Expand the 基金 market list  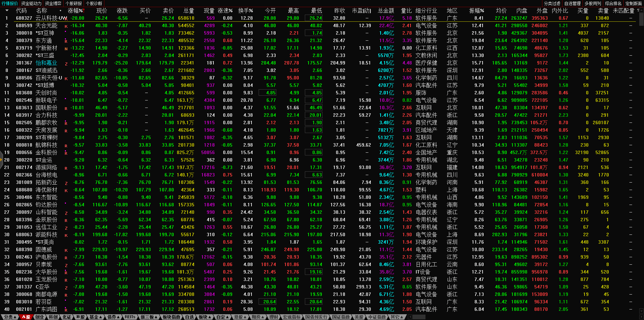point(95,317)
